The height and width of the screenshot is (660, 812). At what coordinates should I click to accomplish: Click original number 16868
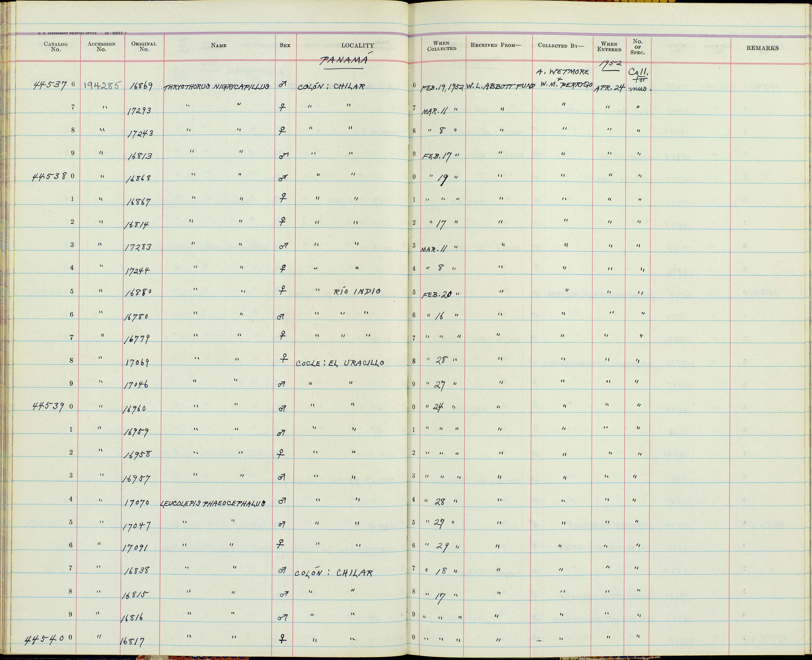point(138,178)
